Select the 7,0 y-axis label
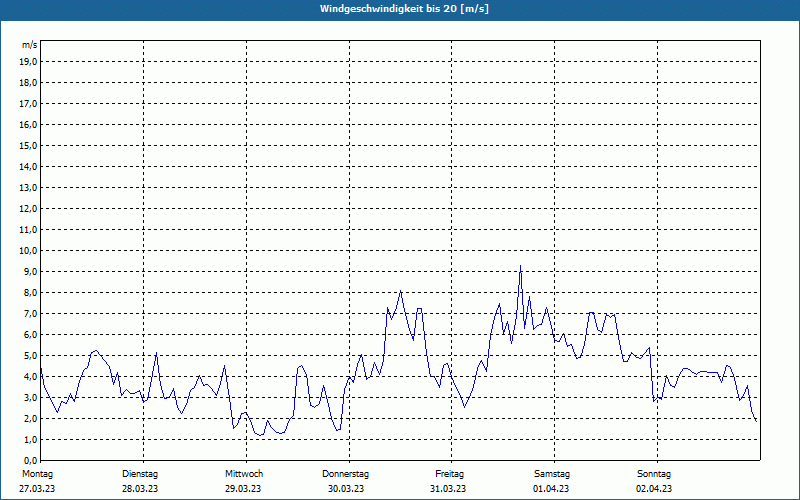800x500 pixels. [30, 314]
